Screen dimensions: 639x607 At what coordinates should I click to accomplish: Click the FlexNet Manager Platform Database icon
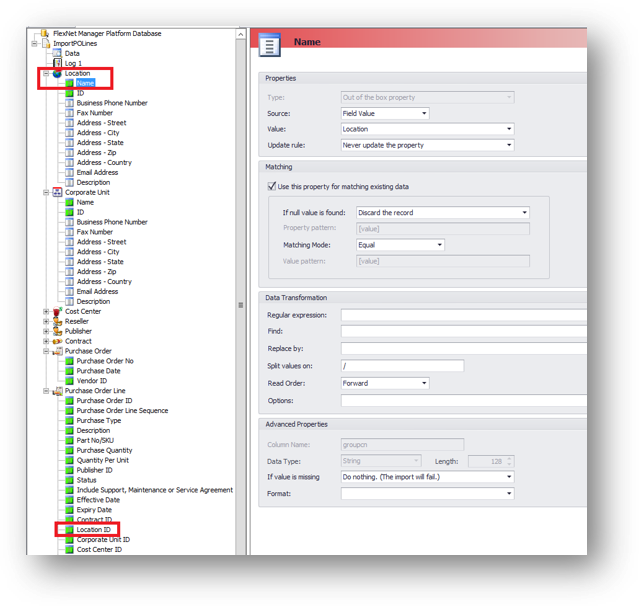pyautogui.click(x=45, y=33)
